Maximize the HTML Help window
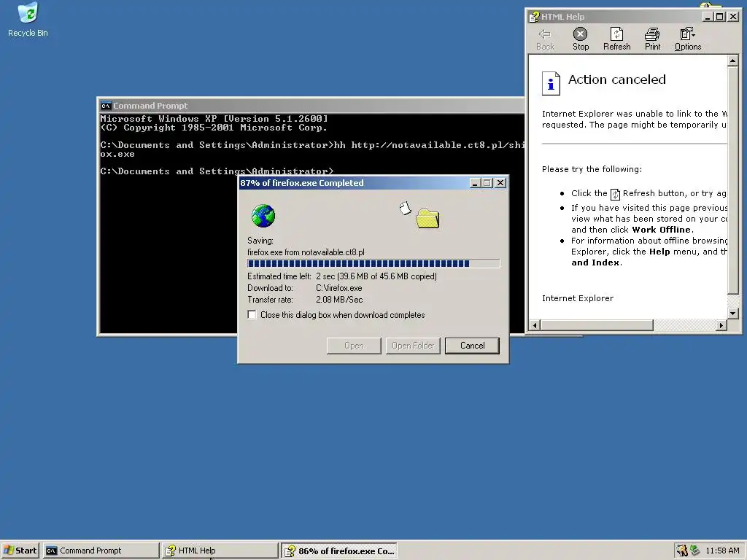 pyautogui.click(x=720, y=17)
